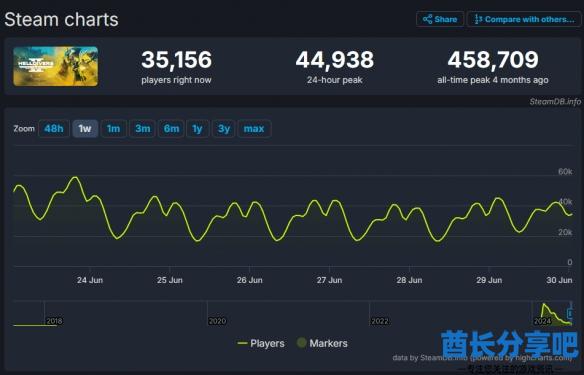
Task: Select the 48h zoom range
Action: [54, 128]
